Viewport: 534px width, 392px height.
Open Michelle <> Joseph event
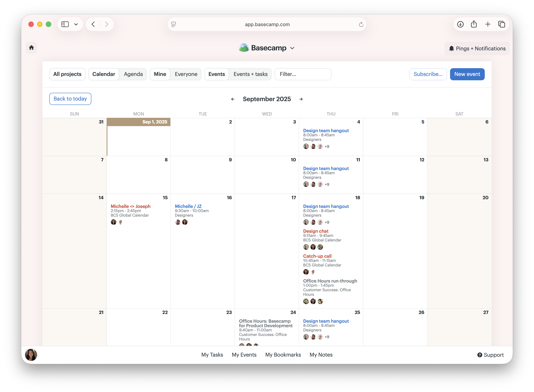tap(130, 206)
